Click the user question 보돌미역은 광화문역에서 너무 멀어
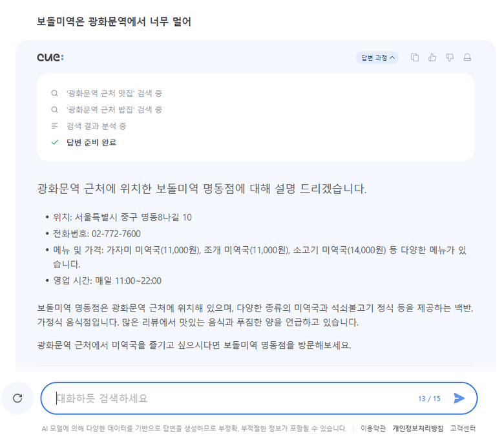 tap(114, 22)
